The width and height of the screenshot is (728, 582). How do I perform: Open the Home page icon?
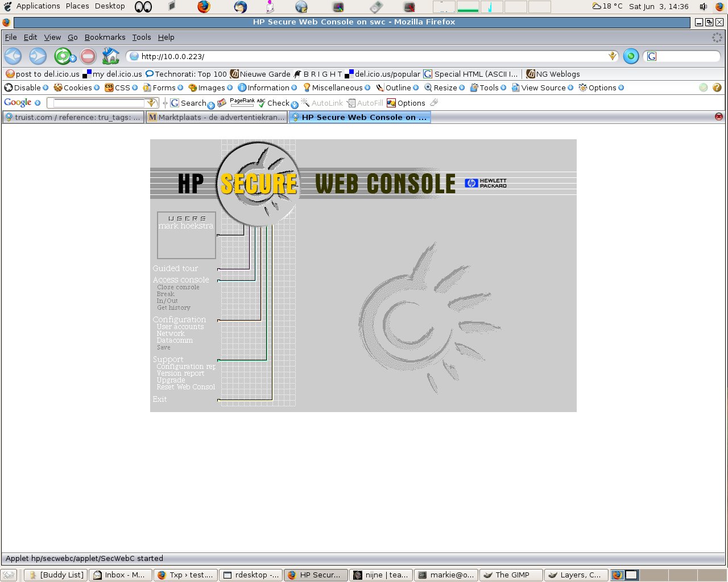[110, 56]
